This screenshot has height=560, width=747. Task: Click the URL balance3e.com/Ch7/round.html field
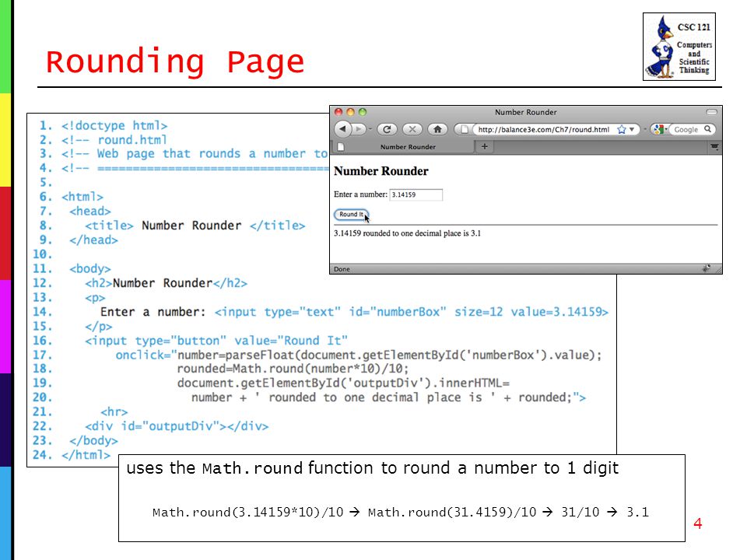544,130
